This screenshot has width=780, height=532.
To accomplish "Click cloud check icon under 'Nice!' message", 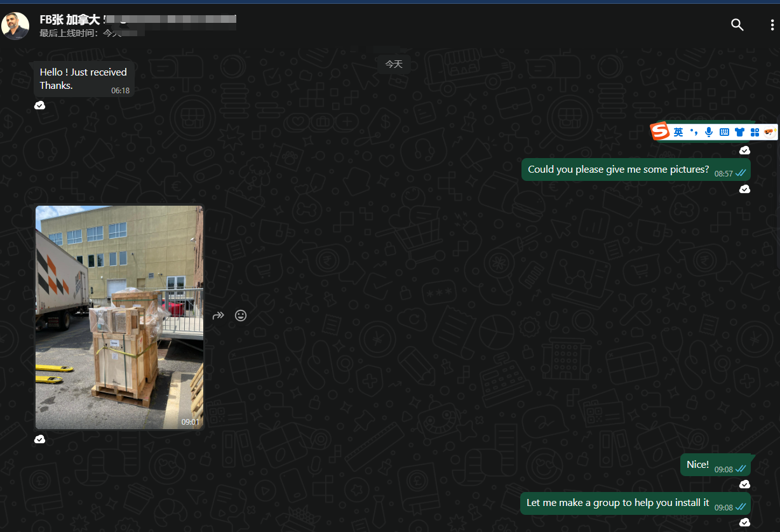I will point(744,484).
